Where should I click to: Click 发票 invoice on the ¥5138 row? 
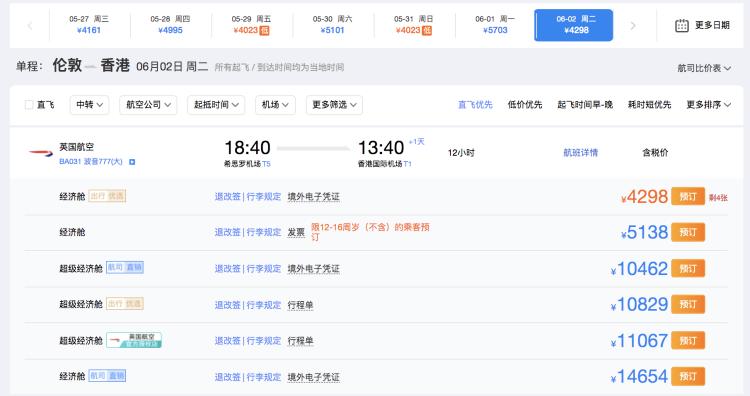tap(296, 232)
